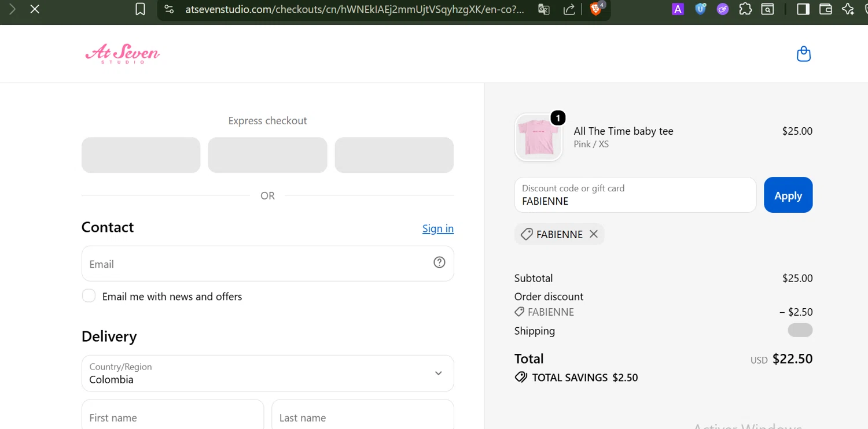
Task: Click the Shipping label
Action: [535, 331]
